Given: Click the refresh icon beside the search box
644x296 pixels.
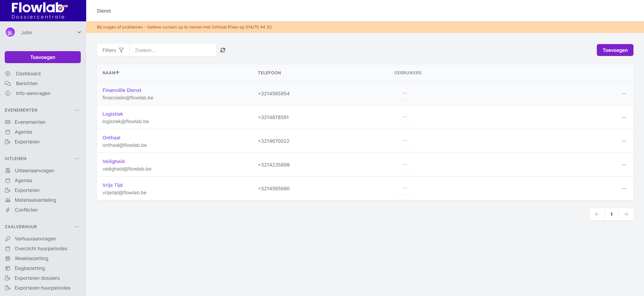Looking at the screenshot, I should [x=223, y=50].
